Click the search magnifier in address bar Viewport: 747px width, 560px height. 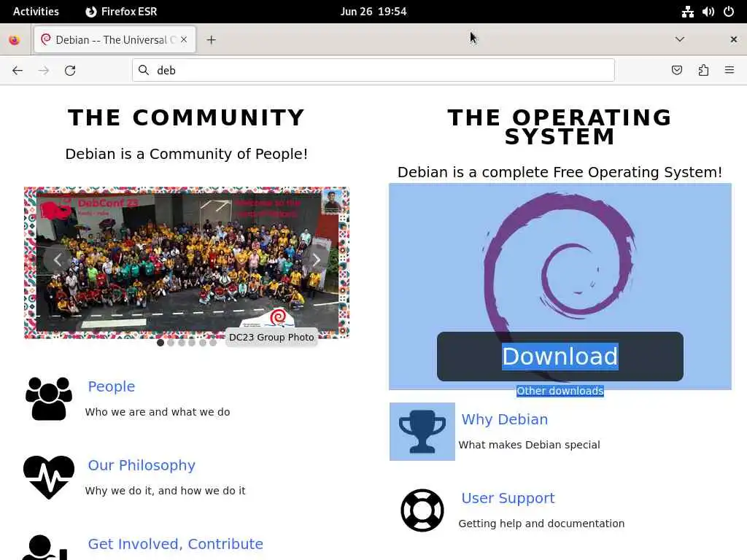pyautogui.click(x=144, y=71)
